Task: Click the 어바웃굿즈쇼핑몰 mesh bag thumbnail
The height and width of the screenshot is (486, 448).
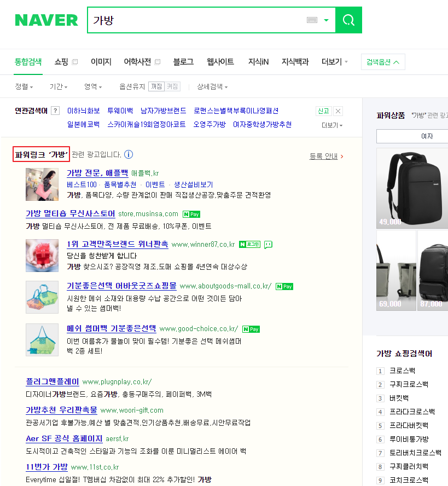Action: 42,297
